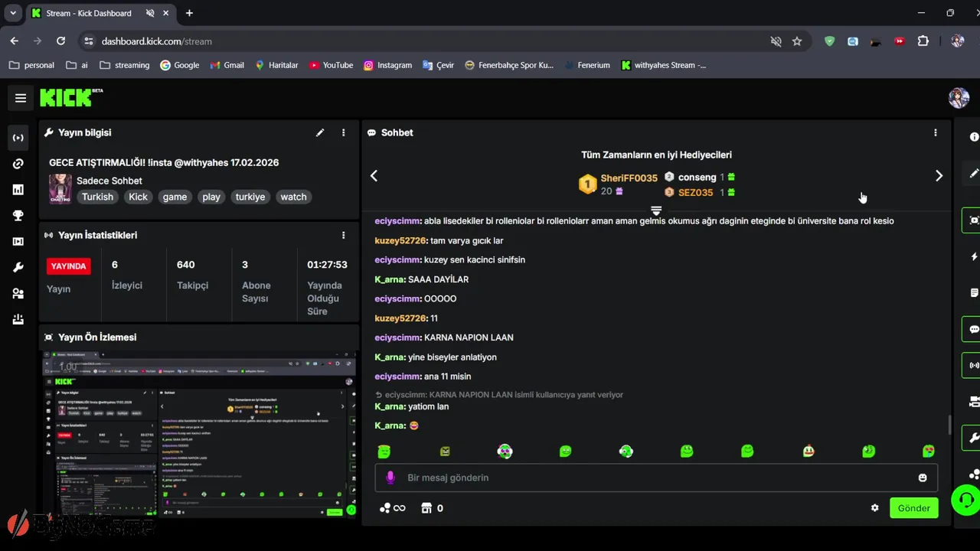Click username SEZ035 in top gifters
The image size is (980, 551).
coord(696,193)
